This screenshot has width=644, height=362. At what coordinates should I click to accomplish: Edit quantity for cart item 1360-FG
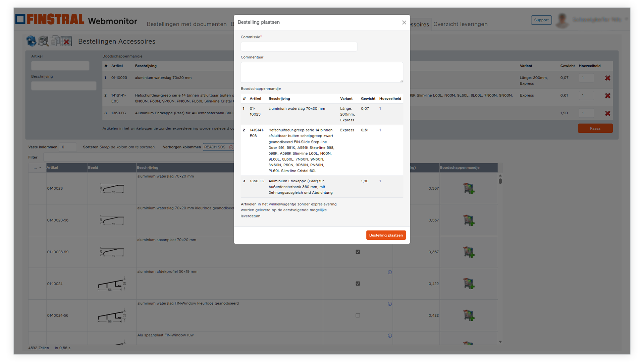[x=586, y=113]
